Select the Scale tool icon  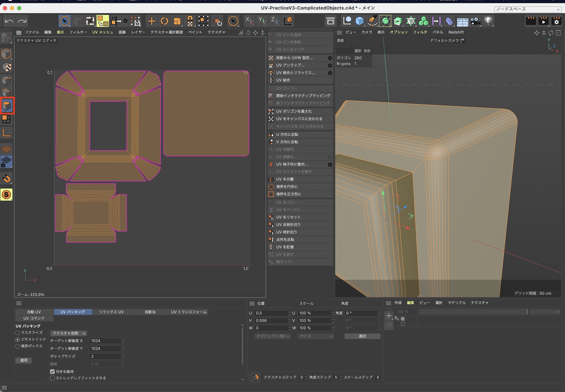pos(177,21)
